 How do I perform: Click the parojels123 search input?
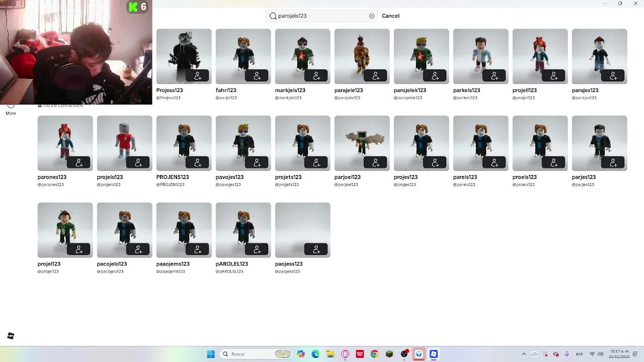click(x=321, y=16)
